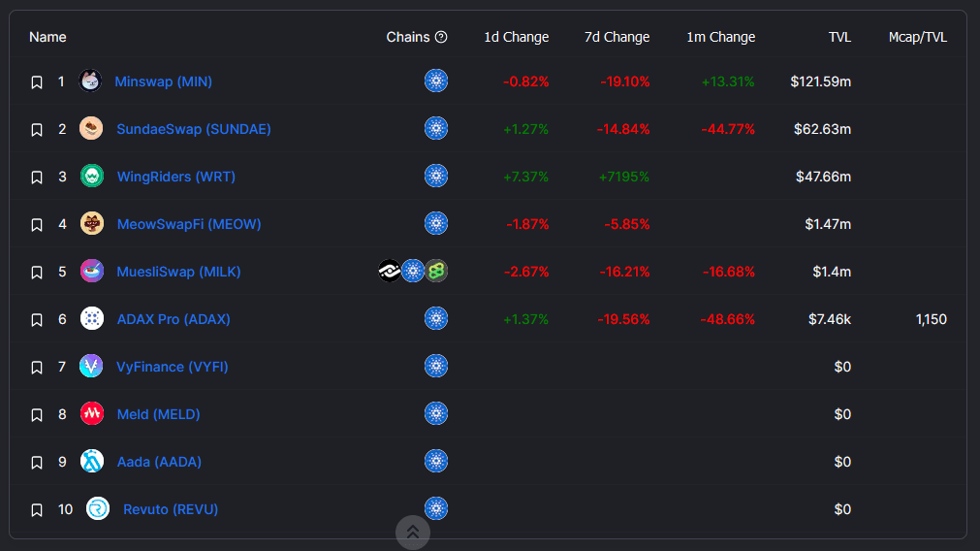Click the VyFinance protocol logo
This screenshot has height=551, width=980.
pos(91,366)
